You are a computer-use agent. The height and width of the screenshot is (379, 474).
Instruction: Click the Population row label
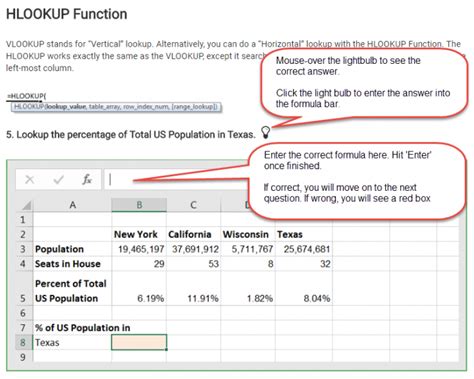click(x=72, y=249)
